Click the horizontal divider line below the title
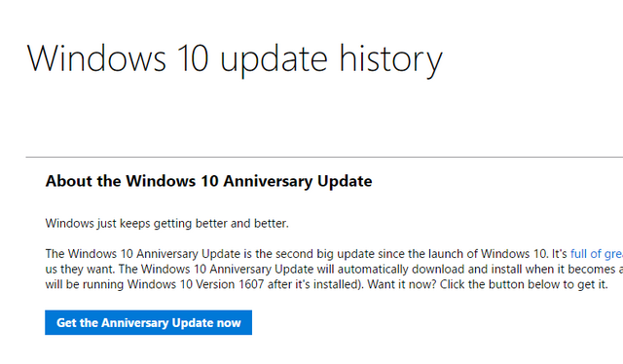 [x=324, y=158]
